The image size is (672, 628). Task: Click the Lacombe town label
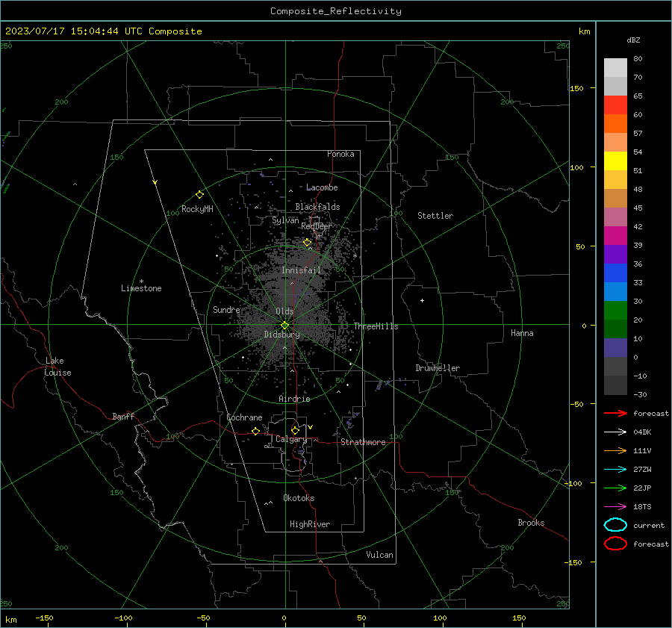pyautogui.click(x=322, y=187)
